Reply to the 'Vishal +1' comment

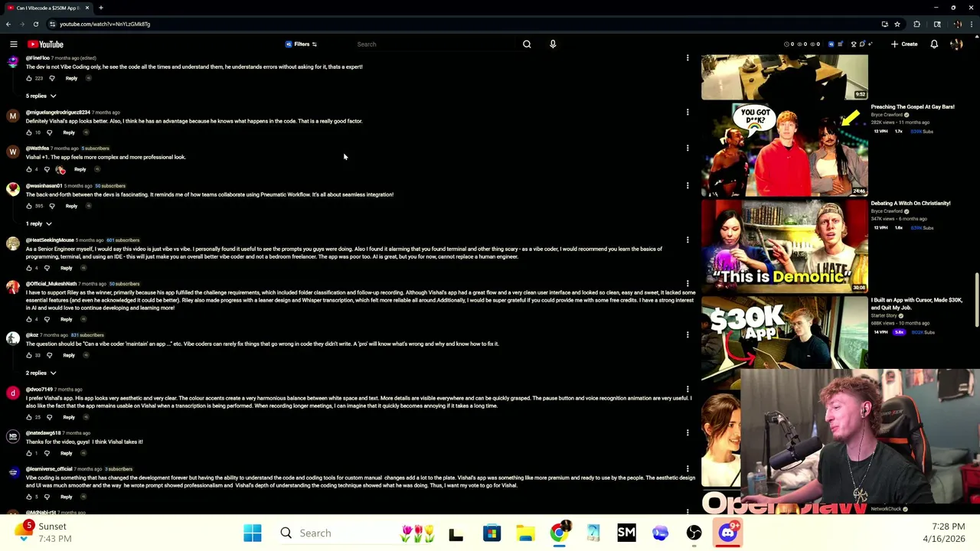coord(80,169)
